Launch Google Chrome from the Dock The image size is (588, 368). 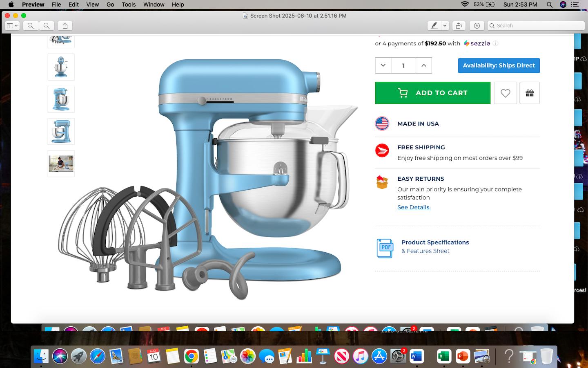(191, 356)
